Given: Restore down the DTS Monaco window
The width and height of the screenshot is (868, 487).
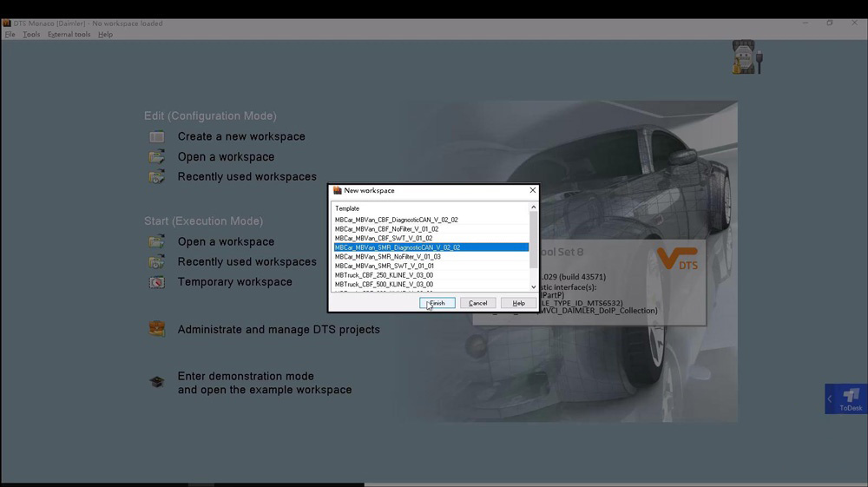Looking at the screenshot, I should tap(829, 23).
